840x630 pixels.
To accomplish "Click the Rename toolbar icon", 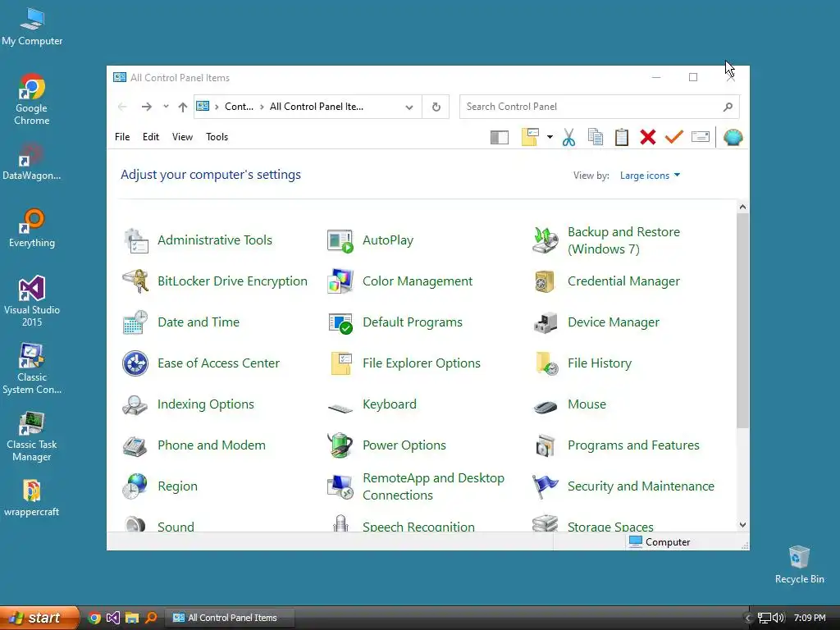I will click(x=701, y=137).
